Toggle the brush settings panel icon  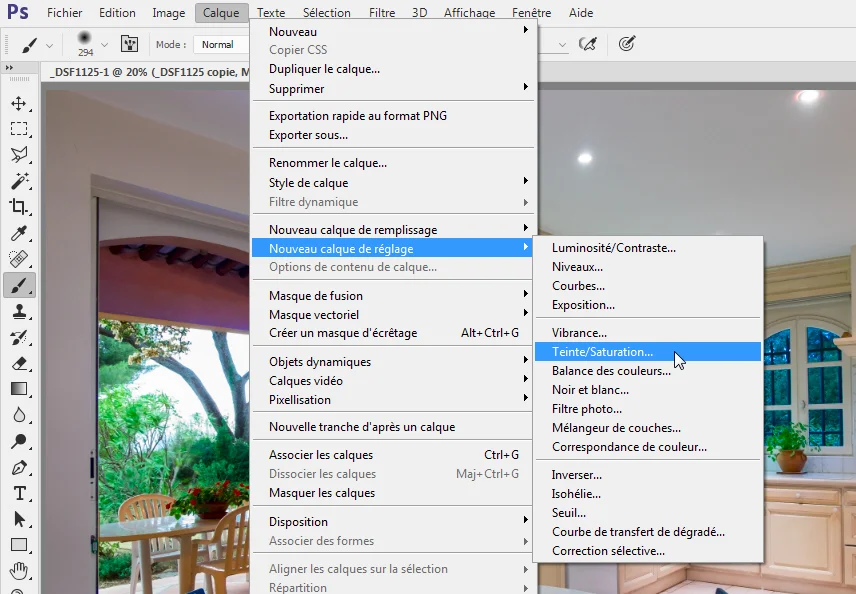click(x=129, y=44)
